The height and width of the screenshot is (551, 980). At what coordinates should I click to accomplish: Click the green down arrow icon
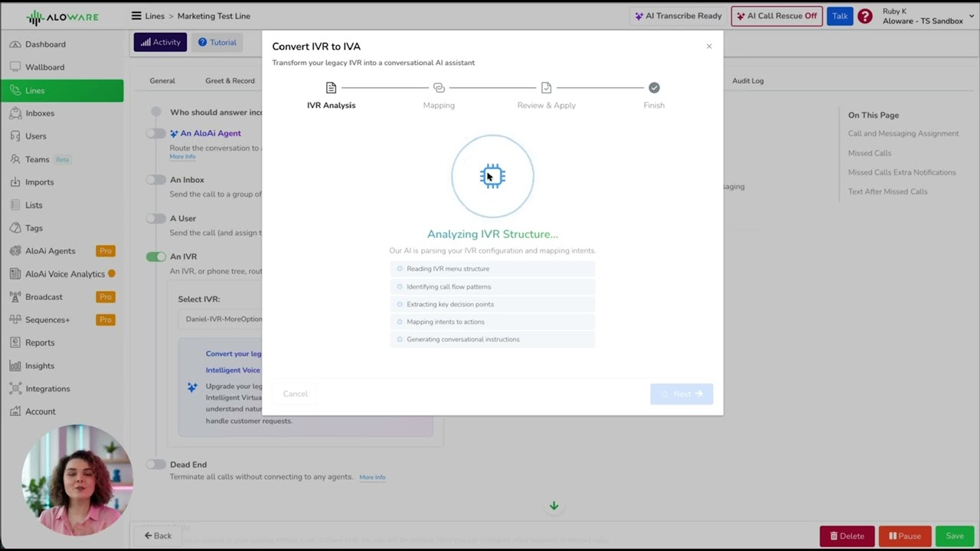click(554, 506)
